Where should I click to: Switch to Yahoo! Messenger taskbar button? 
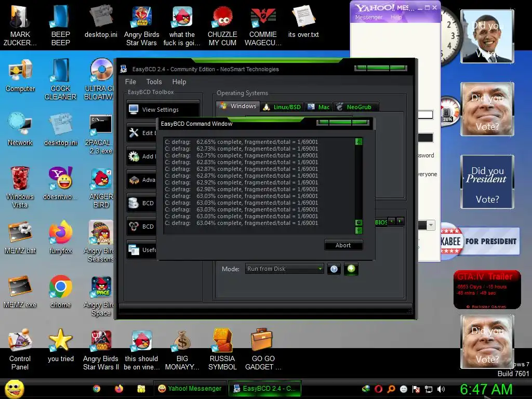click(x=189, y=389)
